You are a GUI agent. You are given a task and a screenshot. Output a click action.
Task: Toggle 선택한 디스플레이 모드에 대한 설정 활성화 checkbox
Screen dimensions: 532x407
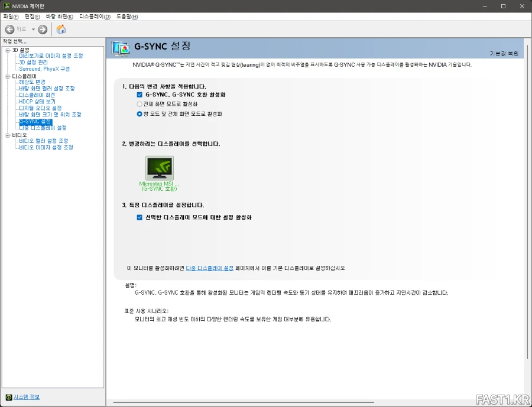coord(140,217)
